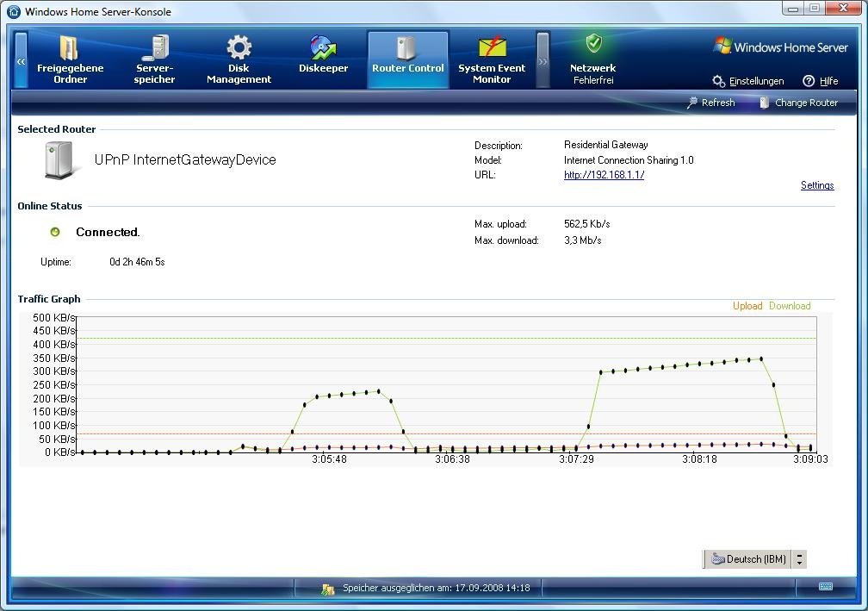Click the green Connected status indicator
The image size is (868, 611).
click(55, 232)
